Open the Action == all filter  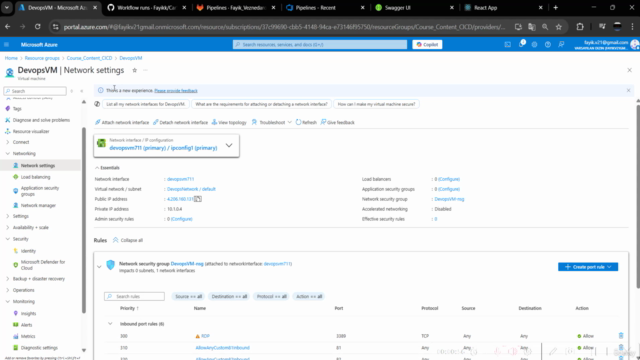click(x=309, y=296)
